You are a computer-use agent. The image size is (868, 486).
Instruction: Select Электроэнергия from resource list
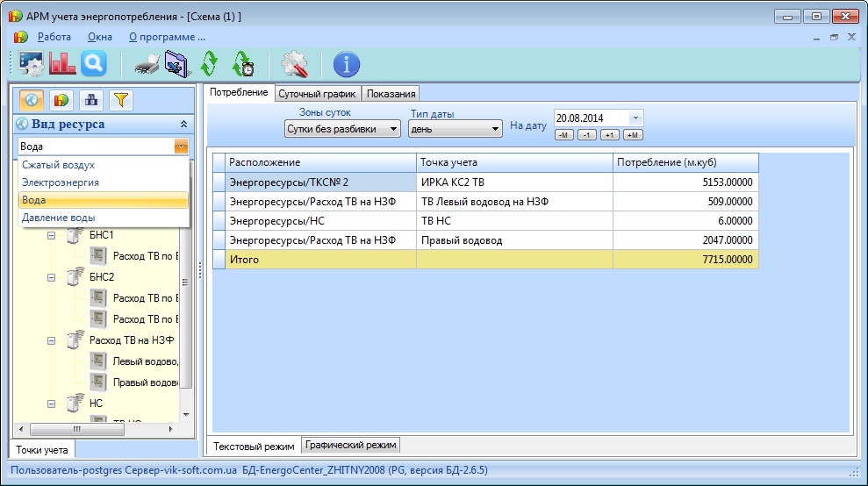tap(61, 182)
